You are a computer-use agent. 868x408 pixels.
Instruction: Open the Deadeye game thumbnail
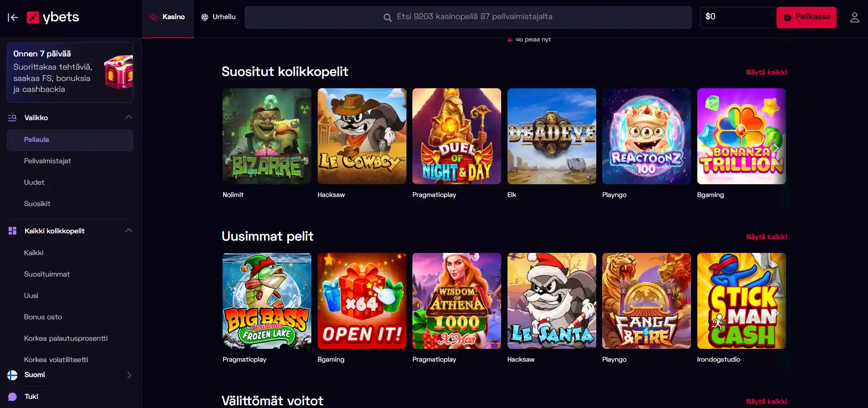(x=551, y=136)
